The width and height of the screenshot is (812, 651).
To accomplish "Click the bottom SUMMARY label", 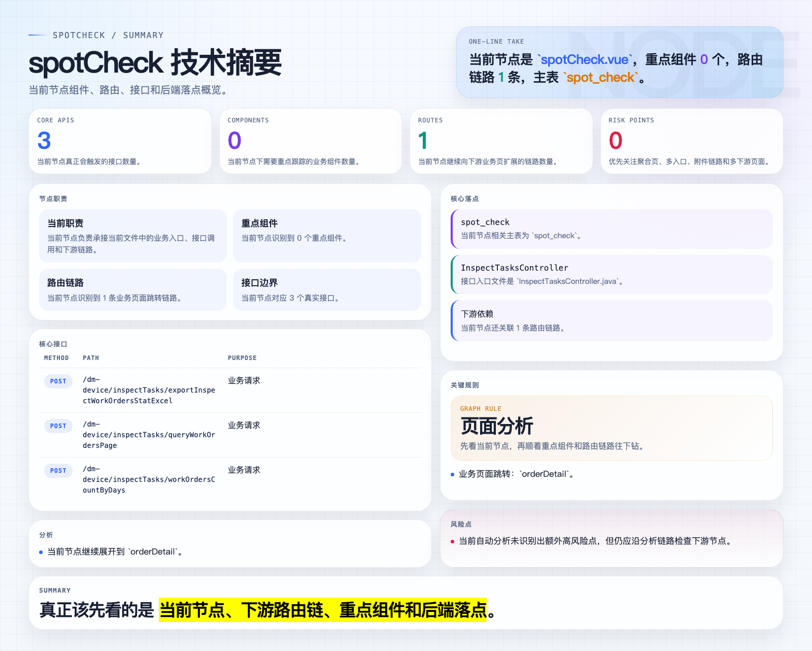I will pos(55,591).
